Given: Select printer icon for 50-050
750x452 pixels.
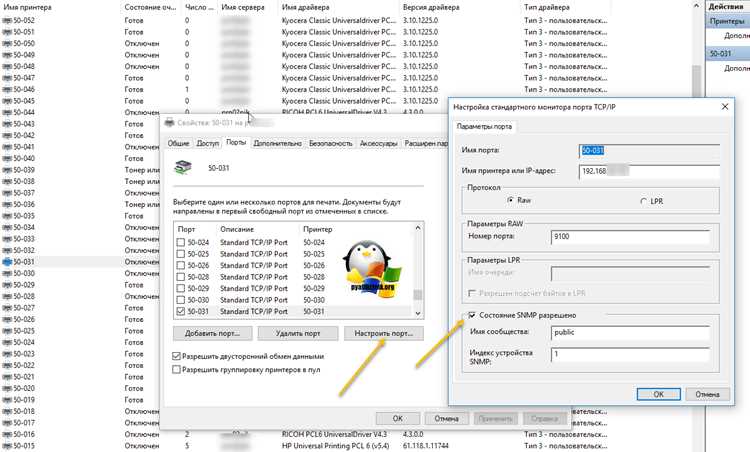Looking at the screenshot, I should click(7, 44).
